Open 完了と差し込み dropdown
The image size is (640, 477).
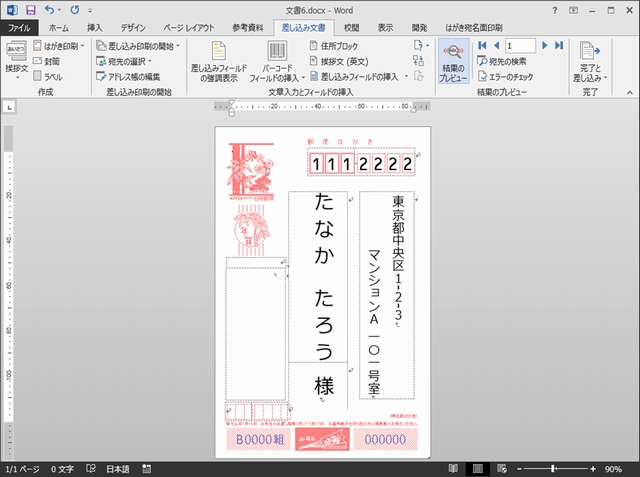tap(590, 62)
